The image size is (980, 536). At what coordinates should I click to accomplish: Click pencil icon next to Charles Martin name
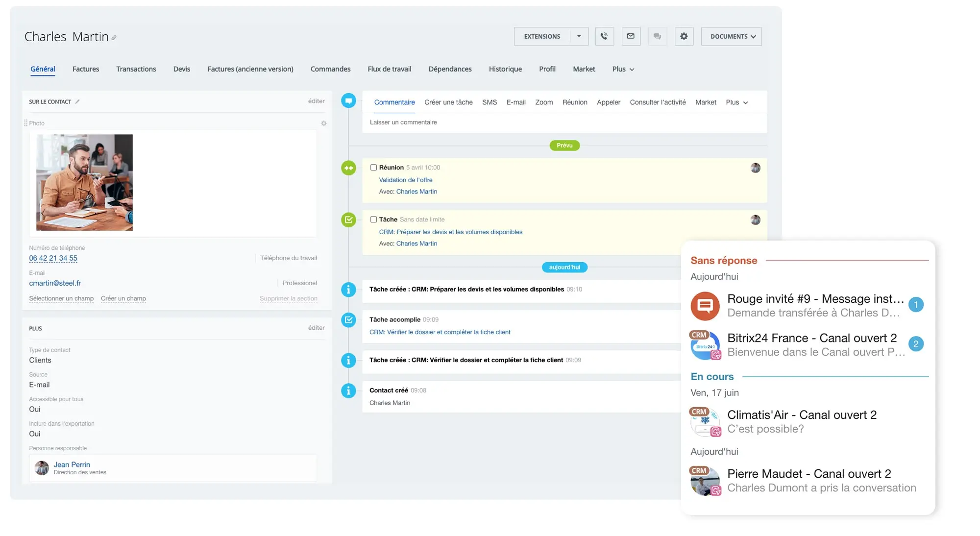[x=114, y=38]
